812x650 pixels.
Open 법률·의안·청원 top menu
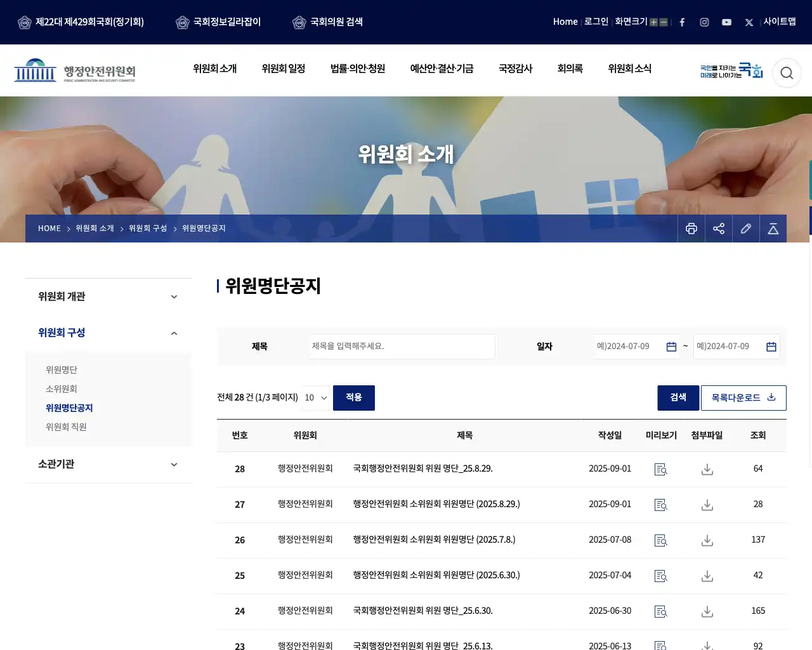[x=358, y=69]
